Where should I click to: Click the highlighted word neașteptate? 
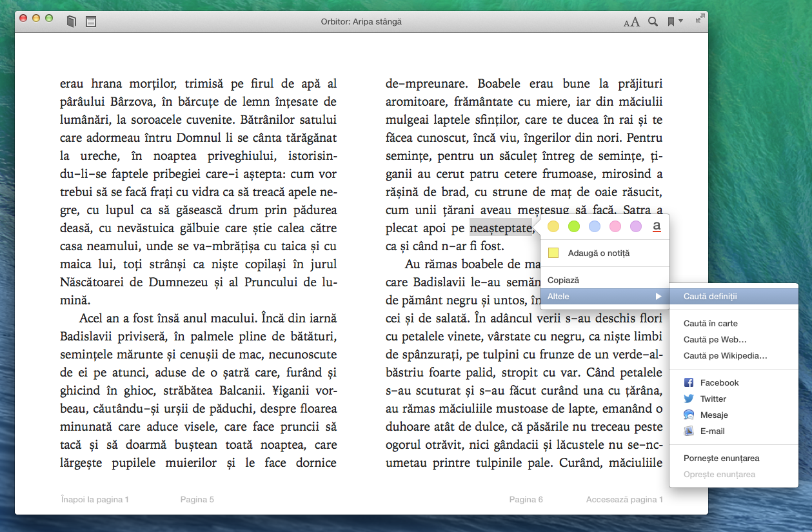click(x=501, y=228)
